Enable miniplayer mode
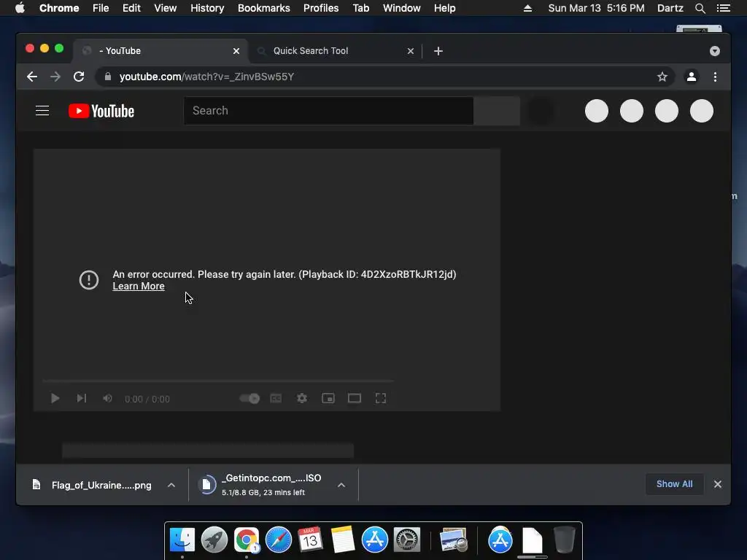This screenshot has height=560, width=747. tap(328, 398)
